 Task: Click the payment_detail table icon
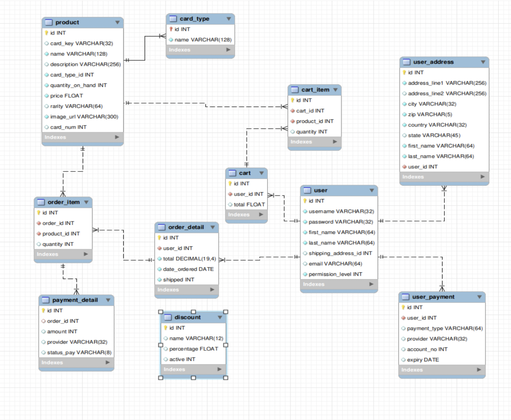(46, 300)
